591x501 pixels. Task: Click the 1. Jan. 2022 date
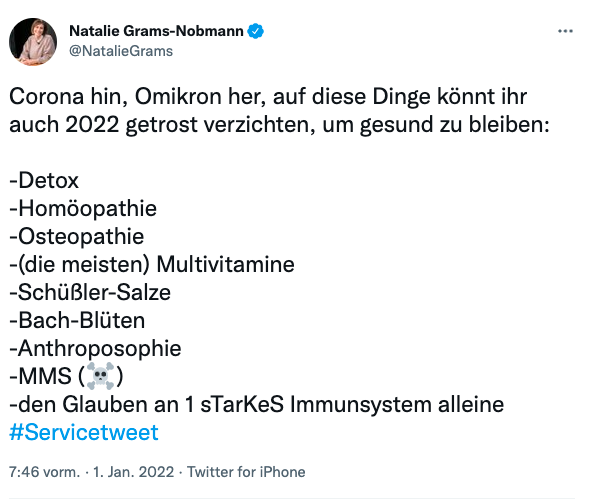click(x=133, y=472)
